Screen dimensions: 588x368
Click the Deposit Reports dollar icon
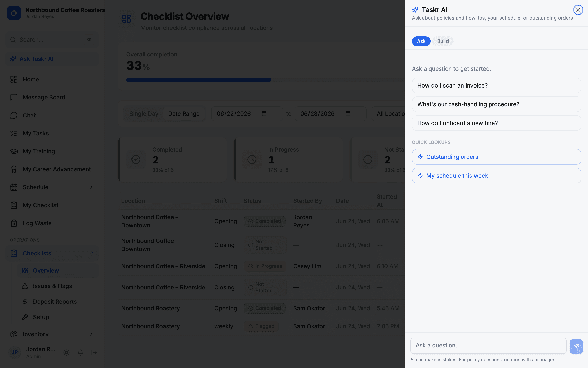25,302
